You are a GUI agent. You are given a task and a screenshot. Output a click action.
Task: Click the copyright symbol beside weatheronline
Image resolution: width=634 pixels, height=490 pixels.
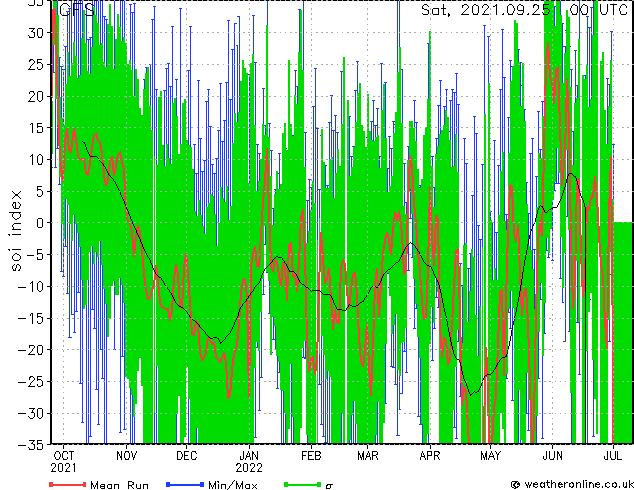[515, 485]
